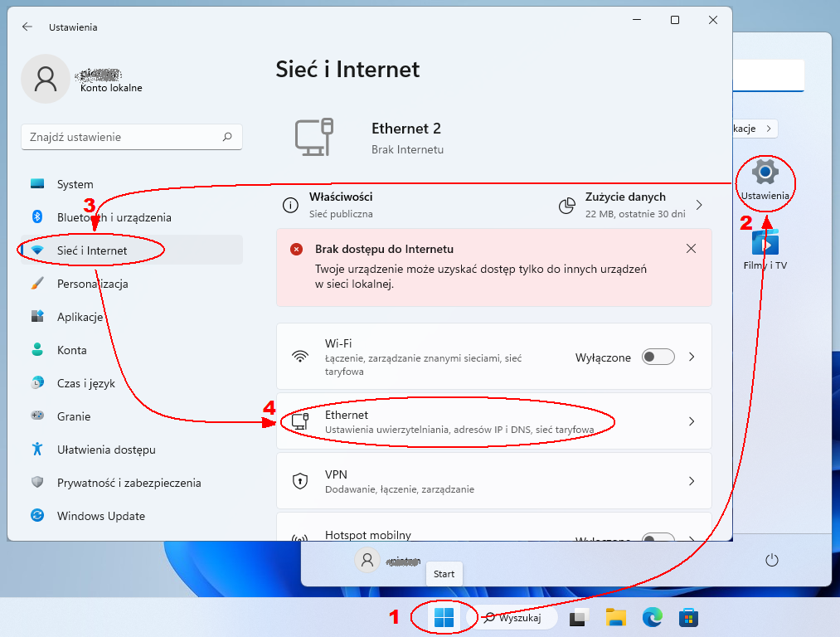Expand the VPN settings chevron
840x637 pixels.
[692, 481]
